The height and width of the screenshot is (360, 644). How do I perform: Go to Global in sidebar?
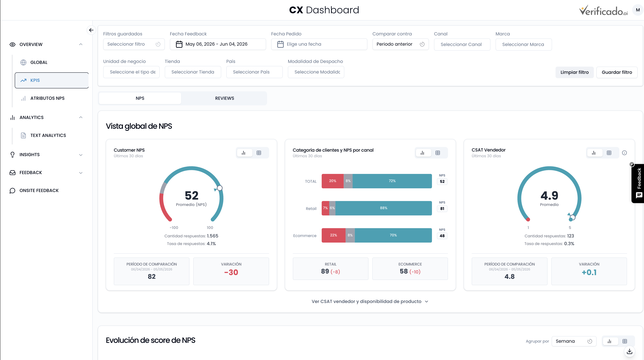(x=51, y=62)
